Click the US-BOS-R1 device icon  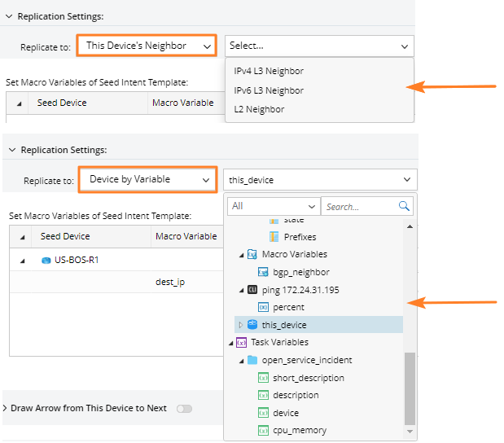click(x=46, y=260)
